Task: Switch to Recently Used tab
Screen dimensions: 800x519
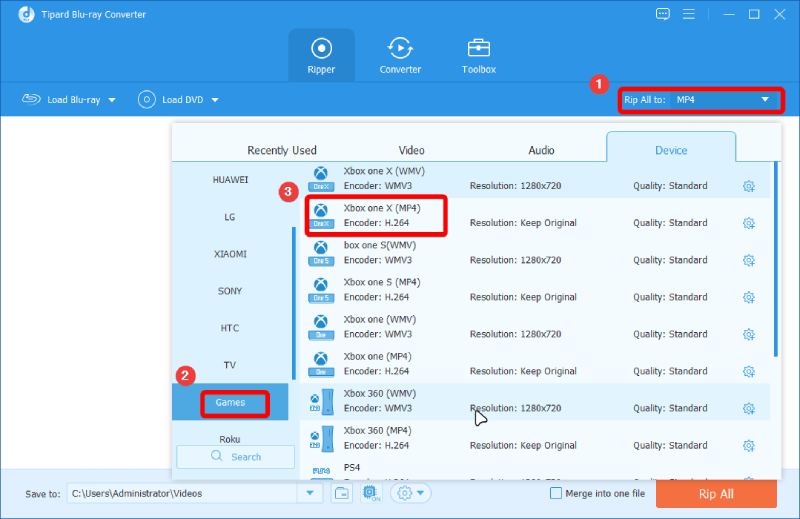Action: (x=282, y=150)
